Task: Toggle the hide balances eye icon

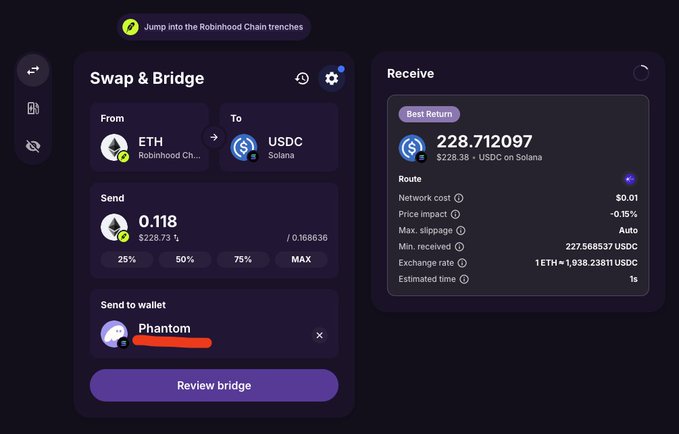Action: coord(33,146)
